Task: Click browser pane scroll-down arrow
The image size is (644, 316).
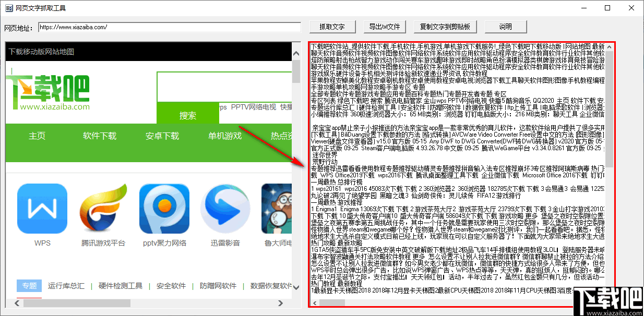Action: click(x=296, y=287)
